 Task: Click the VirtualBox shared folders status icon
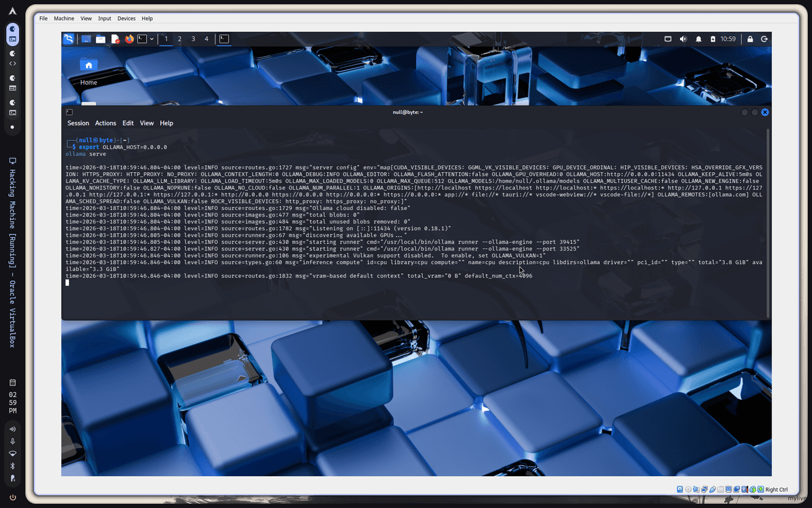(720, 489)
